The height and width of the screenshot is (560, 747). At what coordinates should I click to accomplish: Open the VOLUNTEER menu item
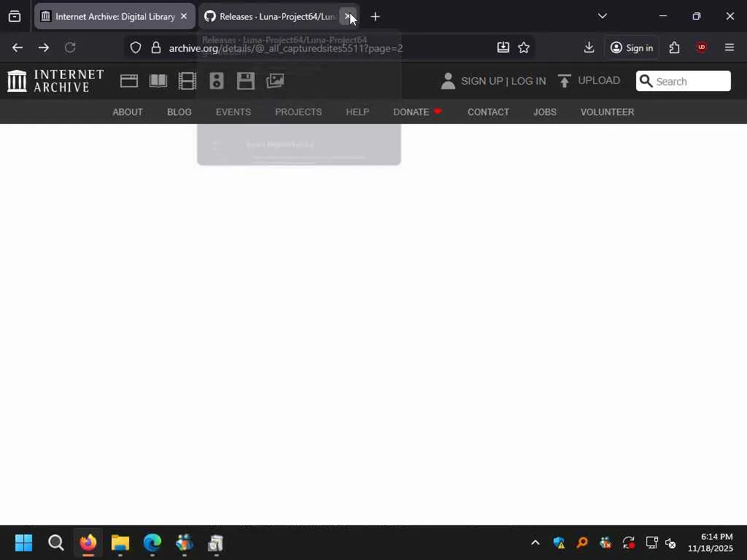pos(608,112)
